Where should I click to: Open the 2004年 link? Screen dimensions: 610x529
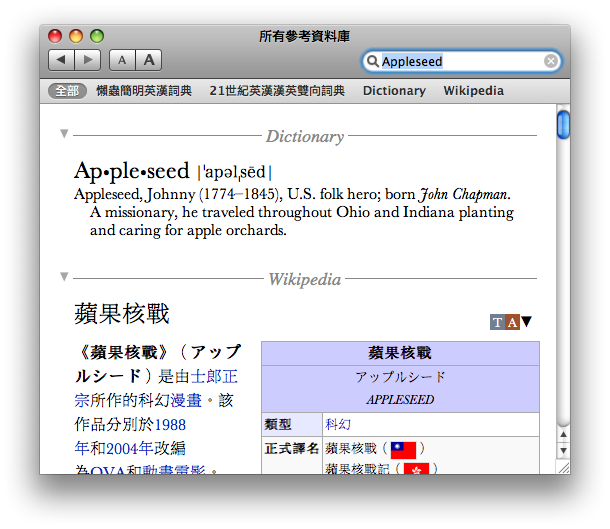click(x=130, y=448)
